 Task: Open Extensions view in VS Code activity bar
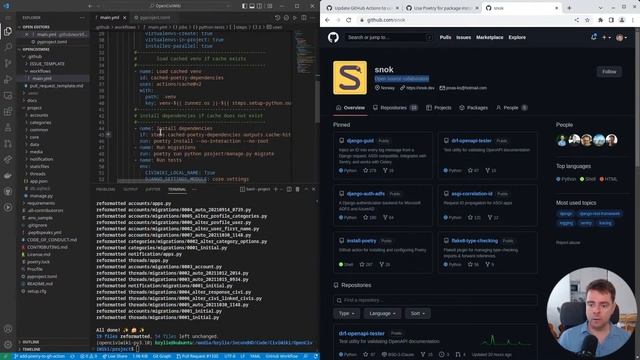[x=8, y=111]
